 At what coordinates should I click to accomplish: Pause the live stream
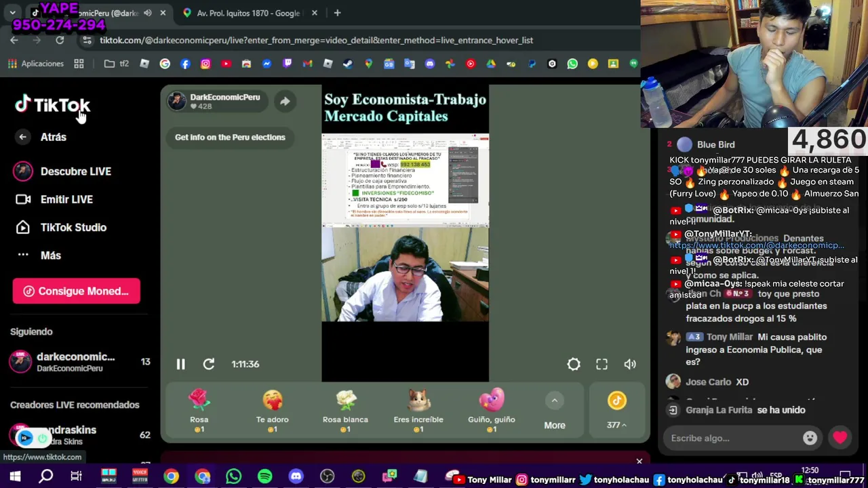click(x=180, y=364)
